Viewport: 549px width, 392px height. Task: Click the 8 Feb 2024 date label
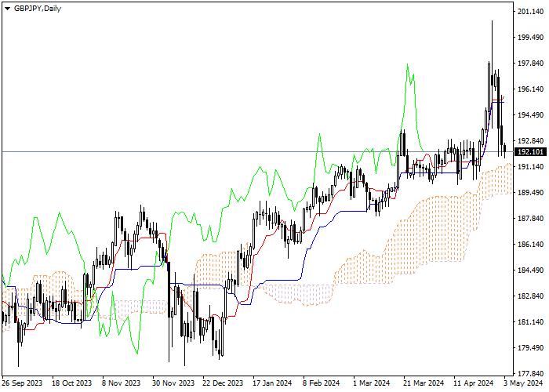[321, 383]
